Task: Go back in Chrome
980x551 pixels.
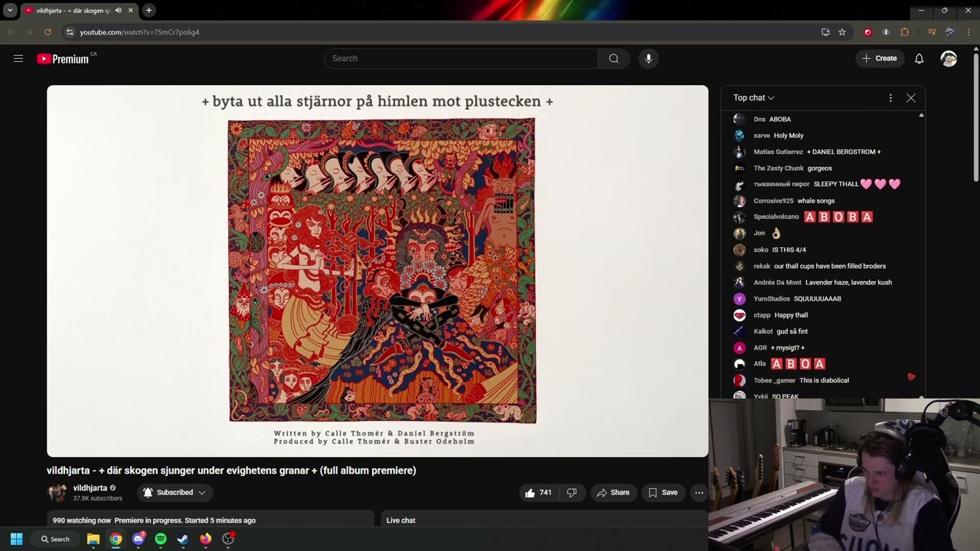Action: point(11,32)
